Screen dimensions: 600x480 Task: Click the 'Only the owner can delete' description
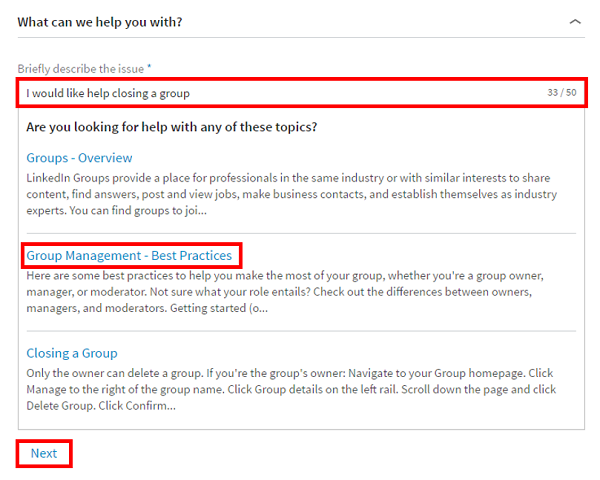pos(300,389)
